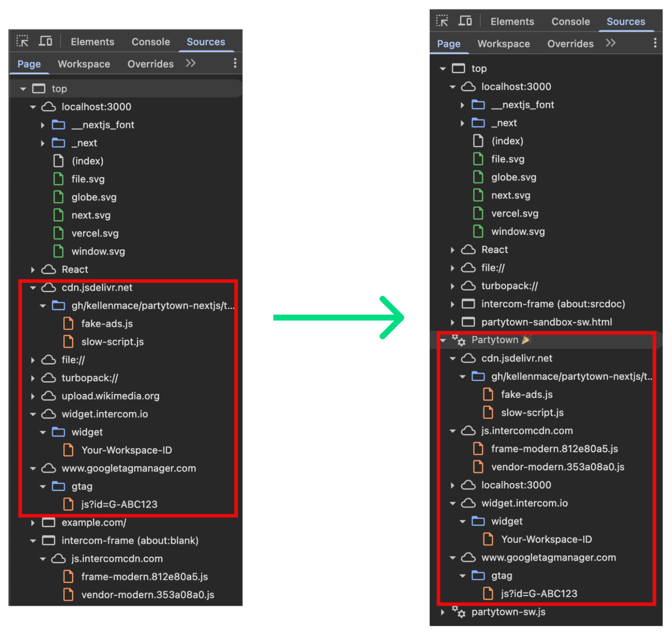The width and height of the screenshot is (672, 633).
Task: Click frame icon beside example.com/ in left panel
Action: (49, 522)
